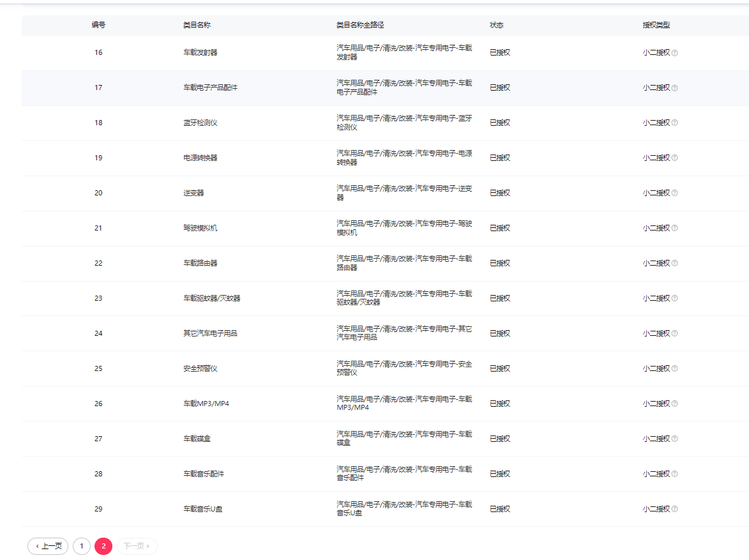Screen dimensions: 749x560
Task: Click question mark icon for 车载碟盒 row
Action: coord(674,439)
